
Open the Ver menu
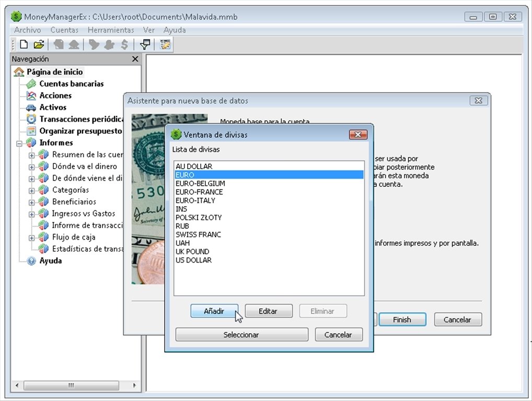148,30
